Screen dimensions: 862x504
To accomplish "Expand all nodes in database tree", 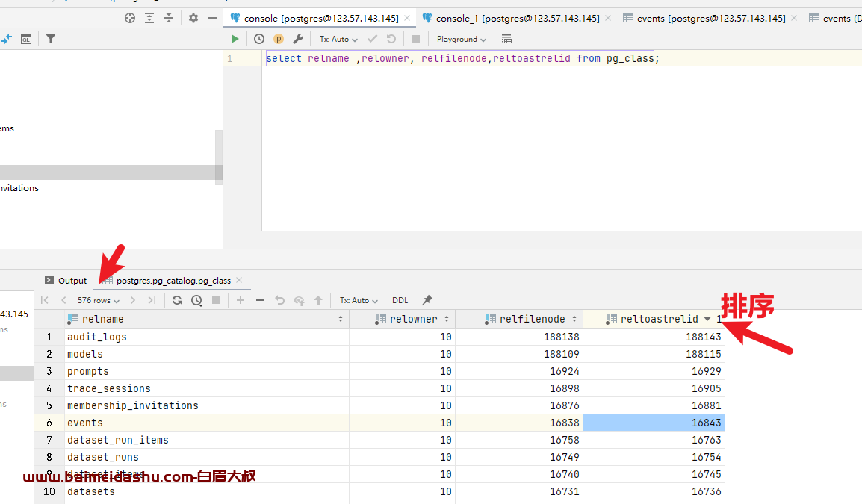I will click(149, 18).
